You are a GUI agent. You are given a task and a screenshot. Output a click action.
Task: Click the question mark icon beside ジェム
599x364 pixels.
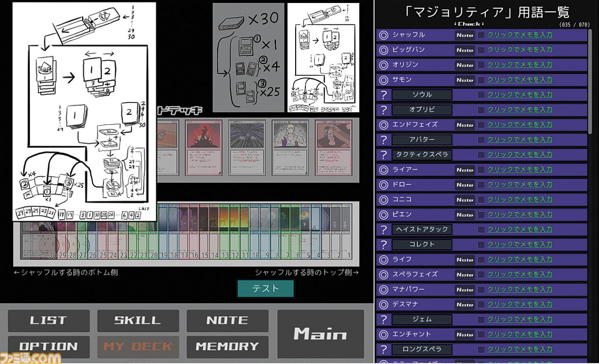383,320
